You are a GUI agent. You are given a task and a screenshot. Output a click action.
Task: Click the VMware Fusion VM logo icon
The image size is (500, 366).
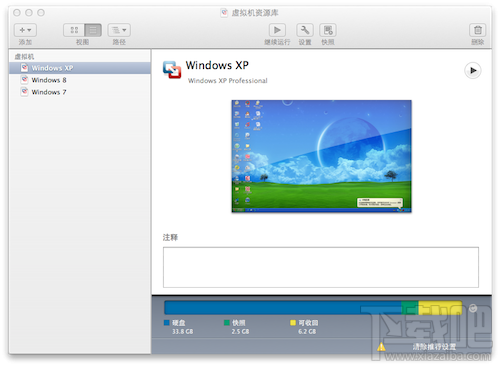(x=172, y=70)
